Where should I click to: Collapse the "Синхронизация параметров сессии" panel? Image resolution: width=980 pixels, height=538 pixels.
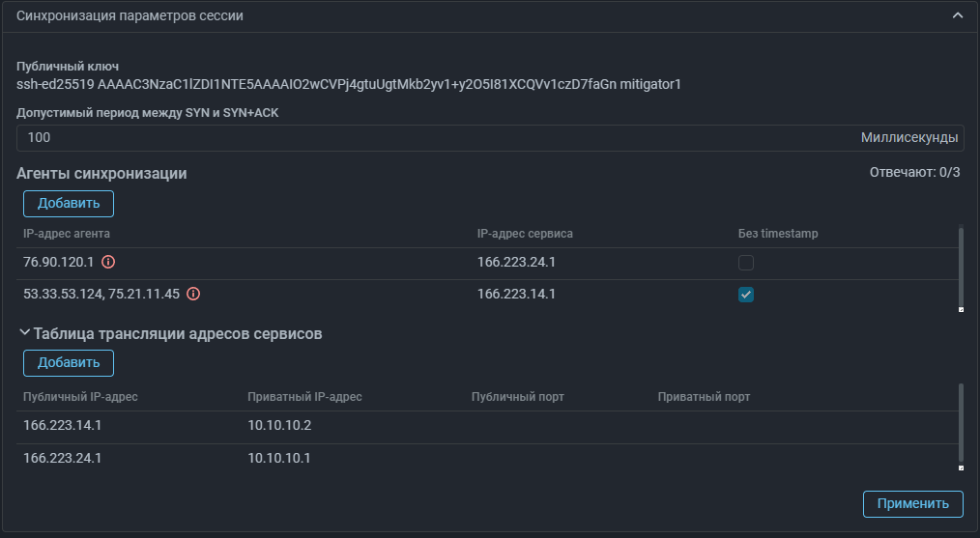[957, 15]
